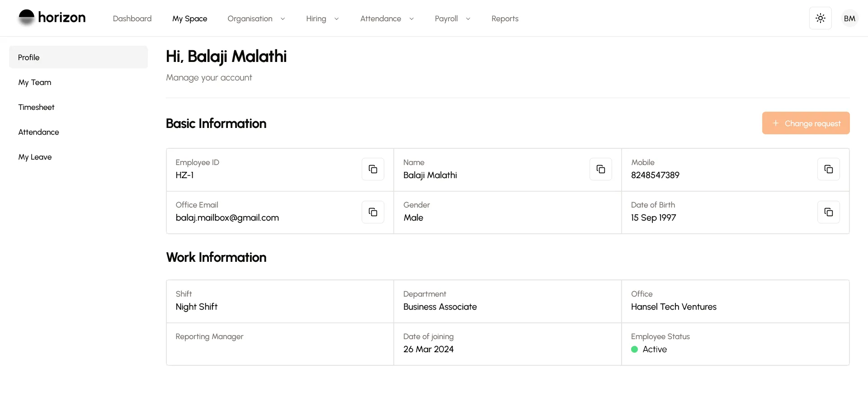Screen dimensions: 868x397
Task: Expand the Payroll dropdown menu
Action: coord(453,19)
